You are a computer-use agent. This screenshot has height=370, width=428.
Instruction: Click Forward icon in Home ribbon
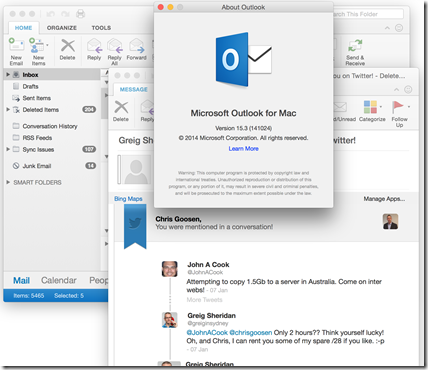point(136,46)
